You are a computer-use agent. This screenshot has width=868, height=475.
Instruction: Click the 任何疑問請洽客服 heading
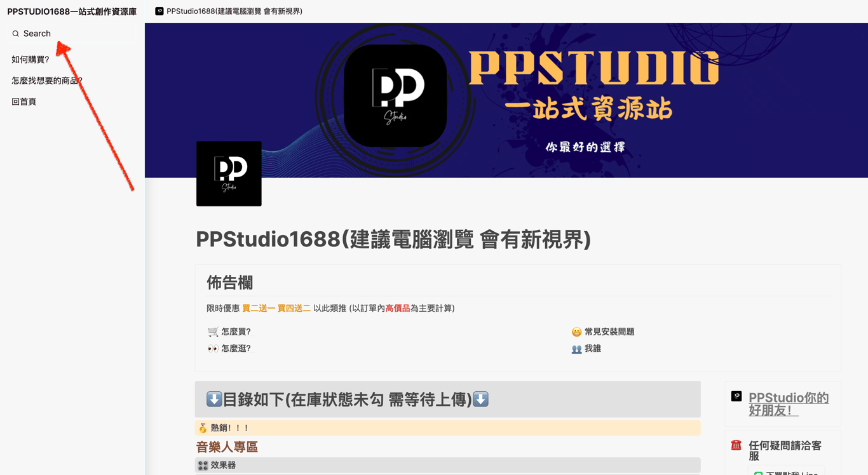(785, 451)
